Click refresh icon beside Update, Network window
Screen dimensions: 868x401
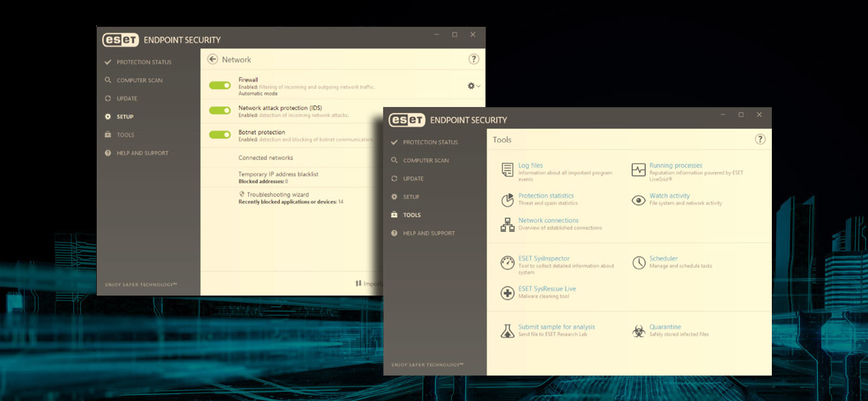pos(108,98)
